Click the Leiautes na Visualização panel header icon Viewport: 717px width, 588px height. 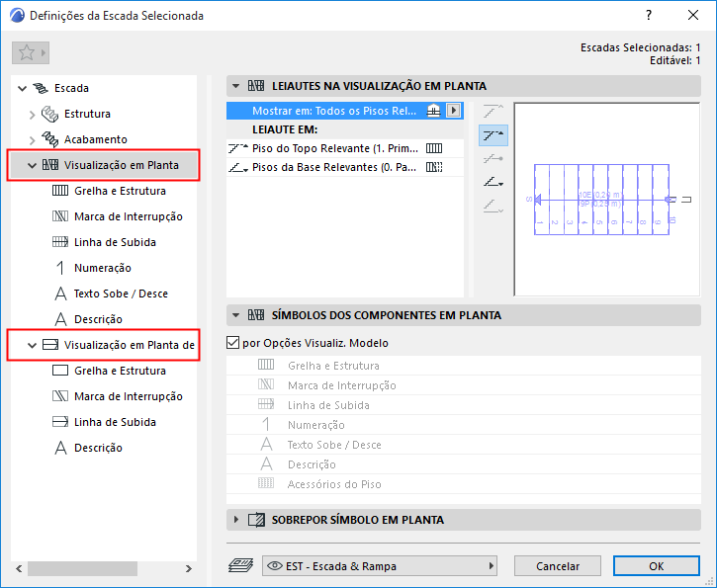click(x=256, y=85)
